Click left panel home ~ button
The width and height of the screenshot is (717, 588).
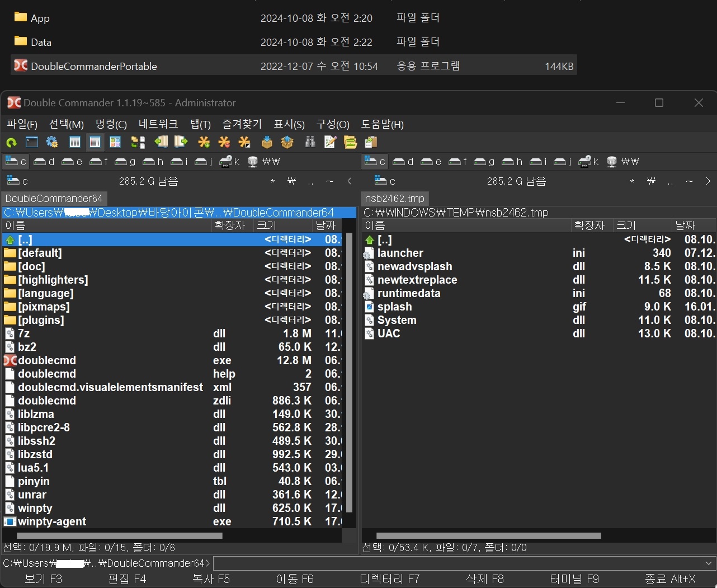(x=330, y=181)
